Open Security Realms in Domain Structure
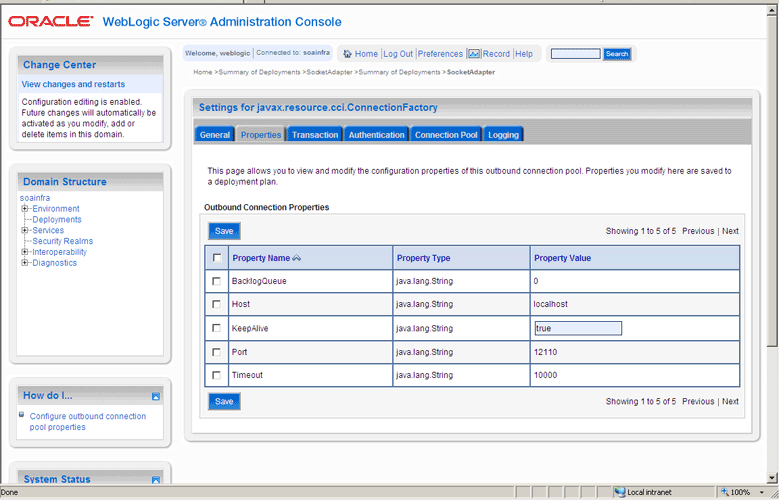This screenshot has width=779, height=500. tap(63, 241)
